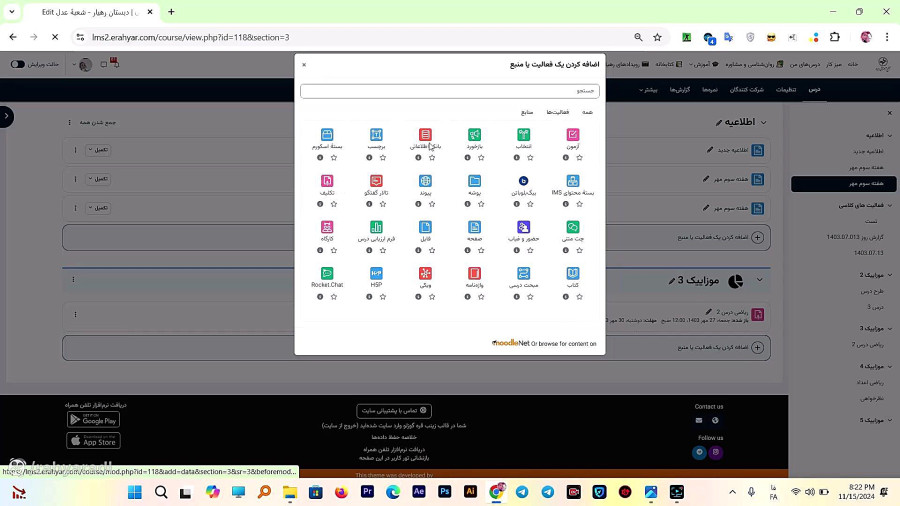The image size is (900, 506).
Task: Switch to the همه tab in chooser
Action: click(587, 112)
